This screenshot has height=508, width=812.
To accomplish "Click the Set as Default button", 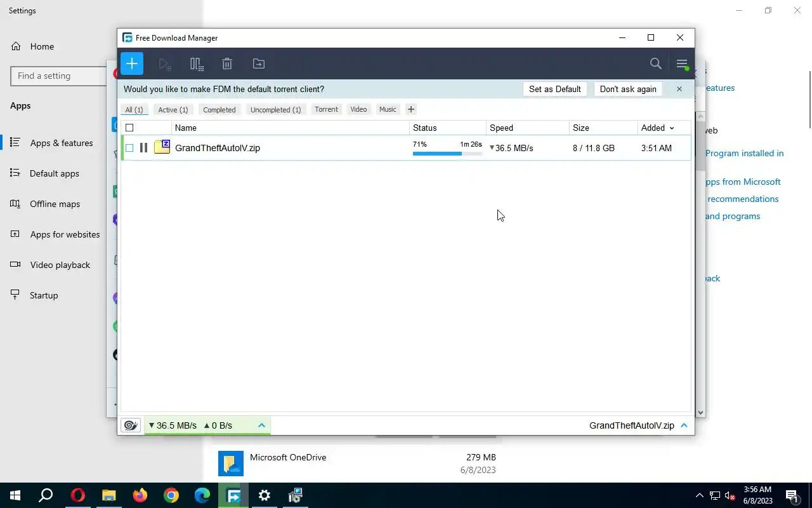I will click(555, 89).
